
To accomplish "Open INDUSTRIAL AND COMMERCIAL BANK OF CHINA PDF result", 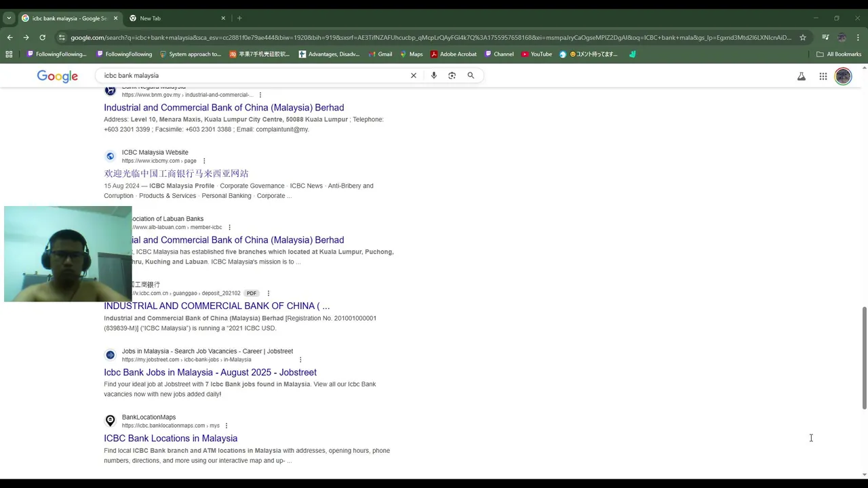I will pos(217,306).
